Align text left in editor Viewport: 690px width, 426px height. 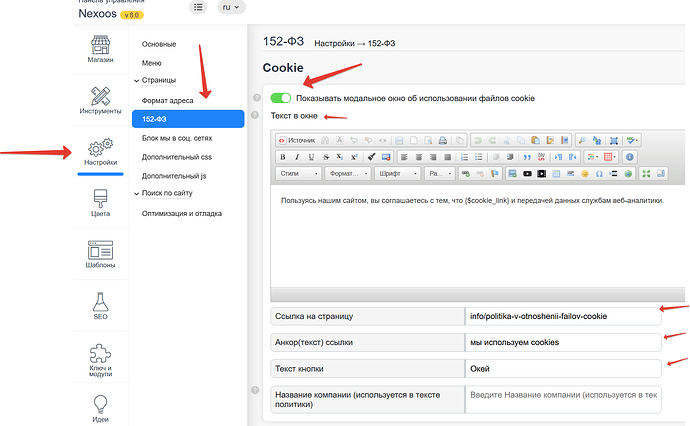(404, 157)
